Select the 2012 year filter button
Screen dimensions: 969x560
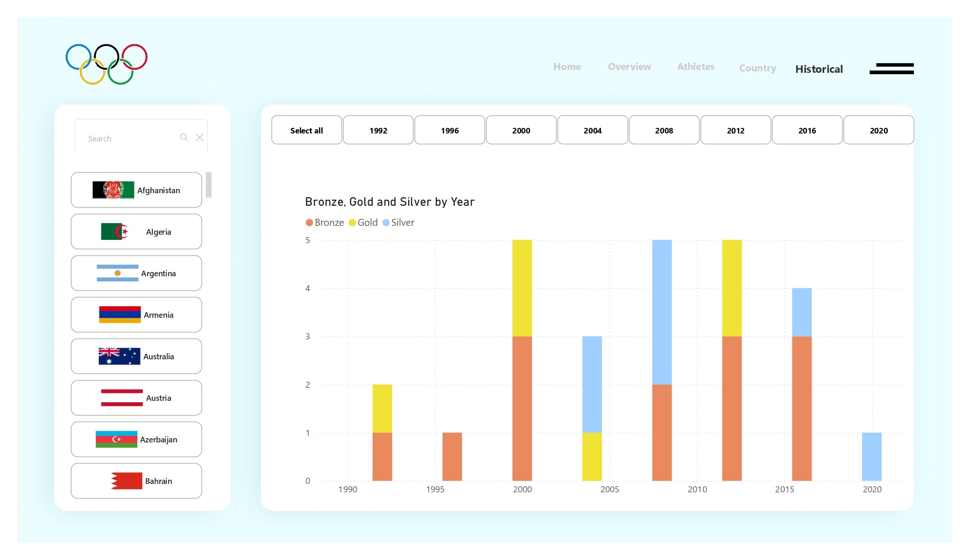(x=735, y=130)
